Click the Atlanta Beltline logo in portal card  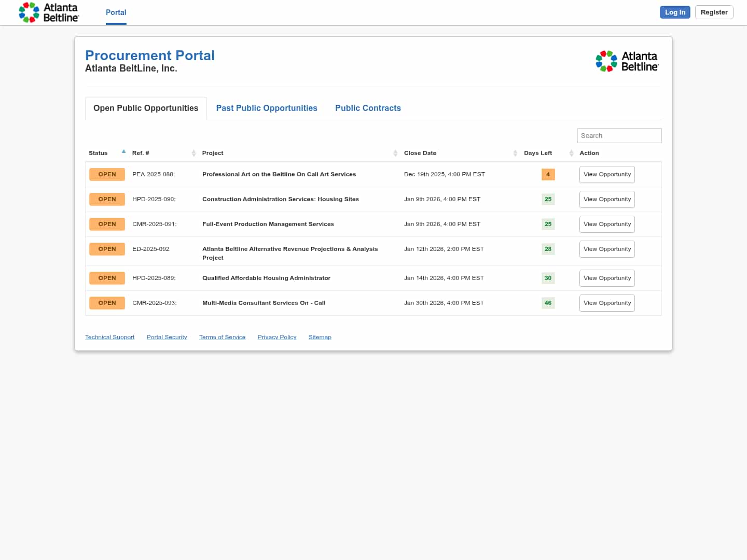627,61
